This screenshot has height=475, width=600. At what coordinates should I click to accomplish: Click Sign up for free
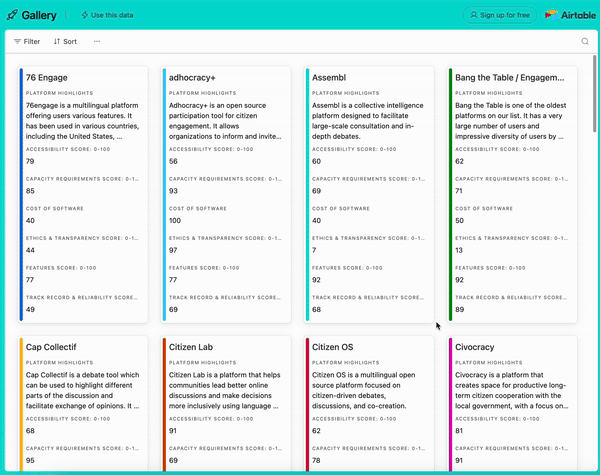click(x=500, y=15)
